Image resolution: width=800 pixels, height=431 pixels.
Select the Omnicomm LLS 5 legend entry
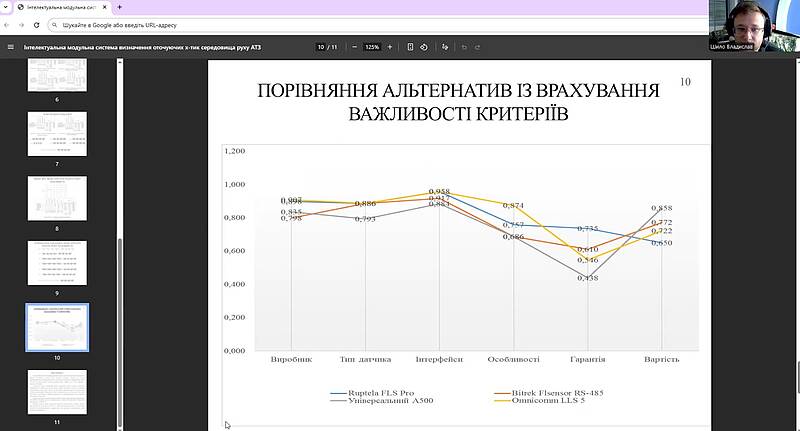coord(541,401)
